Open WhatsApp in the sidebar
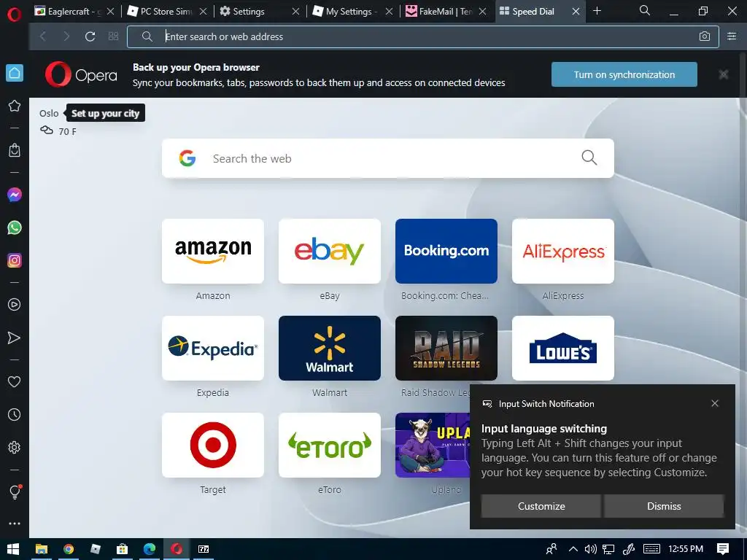The image size is (747, 560). tap(15, 227)
